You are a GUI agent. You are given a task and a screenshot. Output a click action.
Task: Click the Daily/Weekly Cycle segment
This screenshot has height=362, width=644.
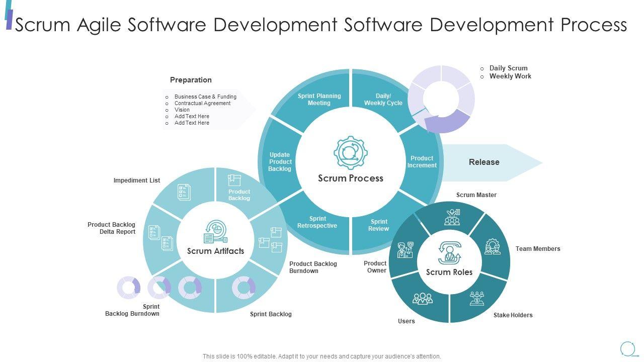(383, 100)
